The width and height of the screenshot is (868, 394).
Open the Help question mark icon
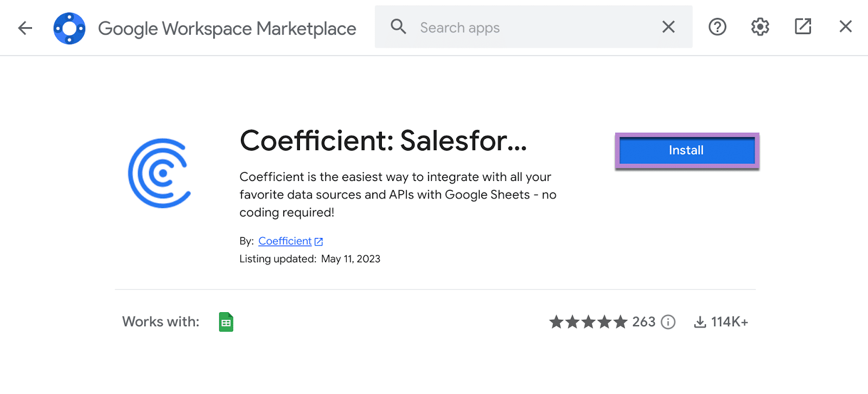717,27
